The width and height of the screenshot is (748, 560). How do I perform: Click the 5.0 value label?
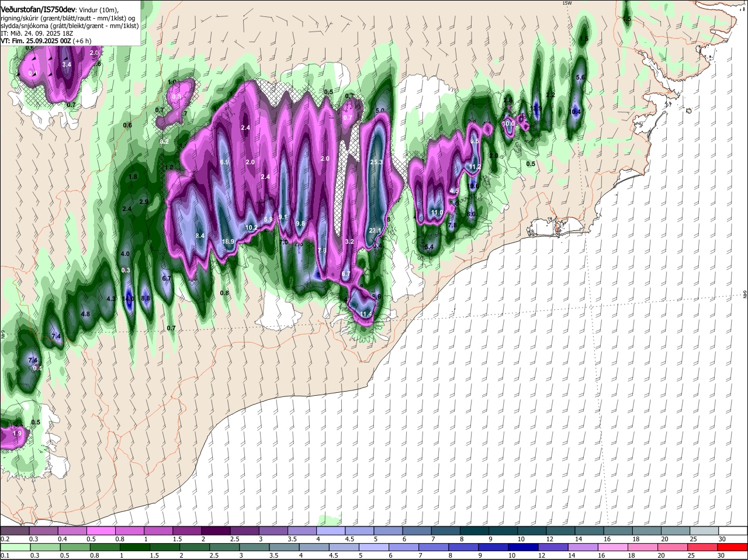click(x=380, y=110)
